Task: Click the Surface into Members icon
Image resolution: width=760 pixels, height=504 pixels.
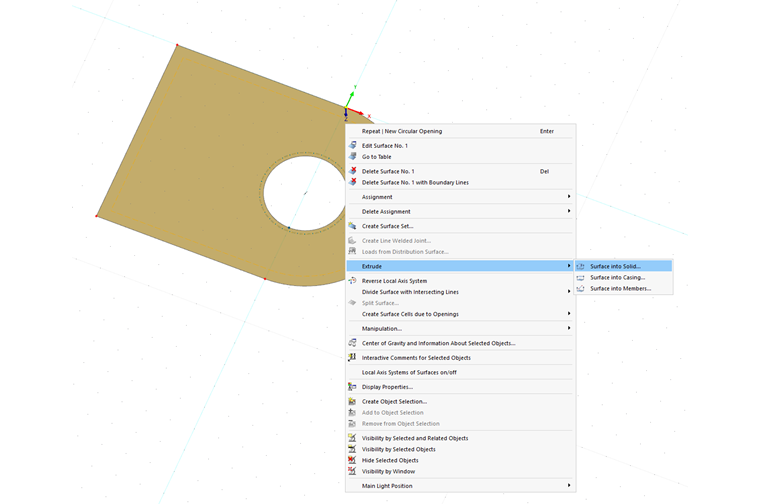Action: 581,288
